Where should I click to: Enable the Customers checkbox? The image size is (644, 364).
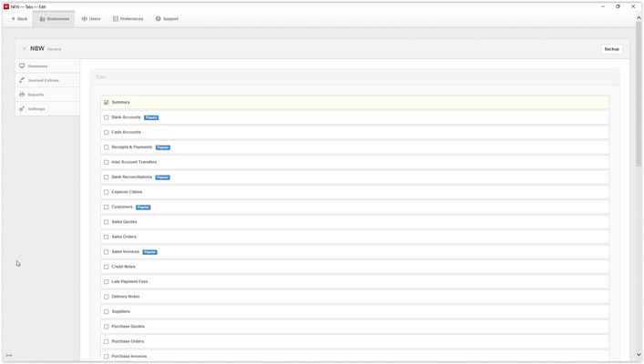[x=106, y=207]
